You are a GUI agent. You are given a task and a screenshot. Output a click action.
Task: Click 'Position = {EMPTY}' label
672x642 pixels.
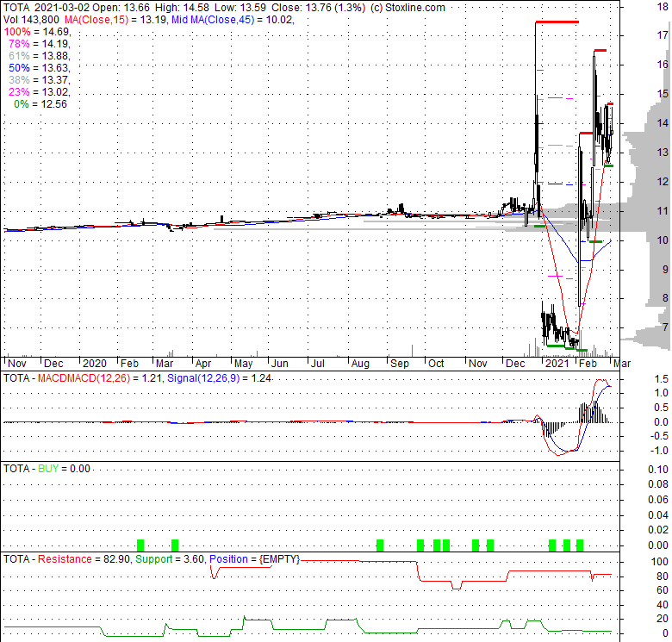point(254,559)
